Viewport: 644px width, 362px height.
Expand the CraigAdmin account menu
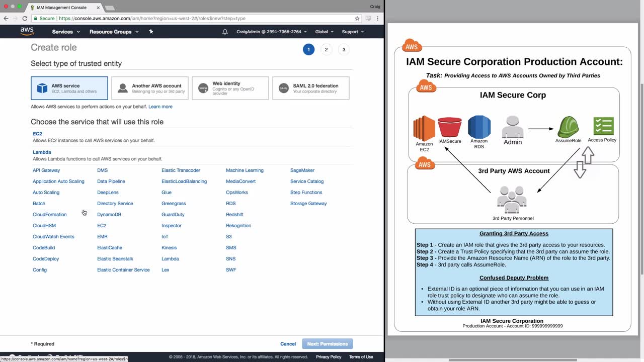tap(272, 32)
